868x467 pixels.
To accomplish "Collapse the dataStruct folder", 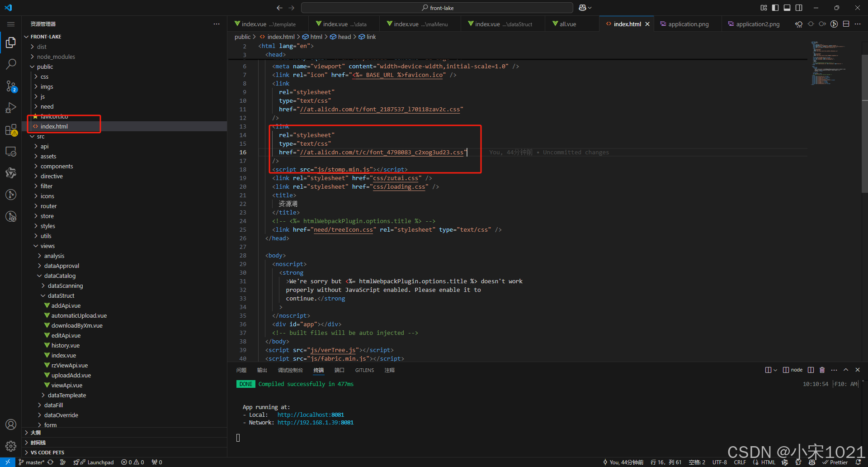I will tap(61, 295).
